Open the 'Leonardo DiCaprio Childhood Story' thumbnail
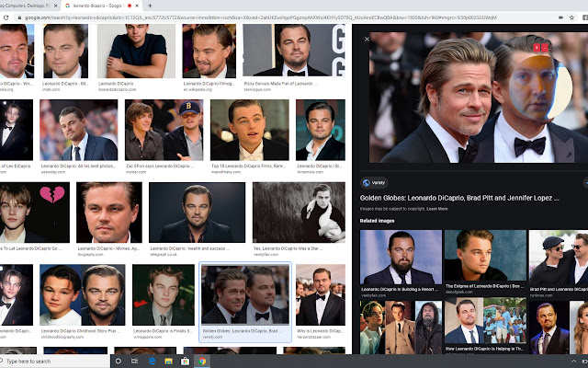 click(82, 294)
